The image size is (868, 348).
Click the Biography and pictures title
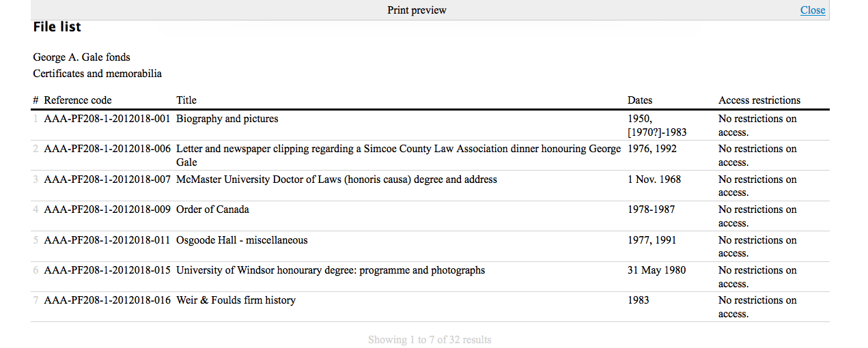pos(227,119)
